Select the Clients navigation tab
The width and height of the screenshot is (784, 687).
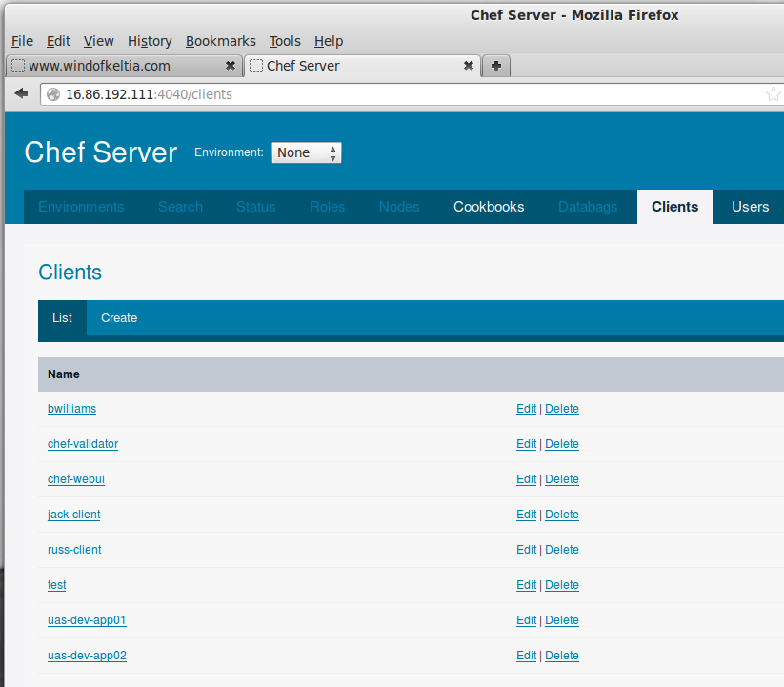pyautogui.click(x=674, y=207)
